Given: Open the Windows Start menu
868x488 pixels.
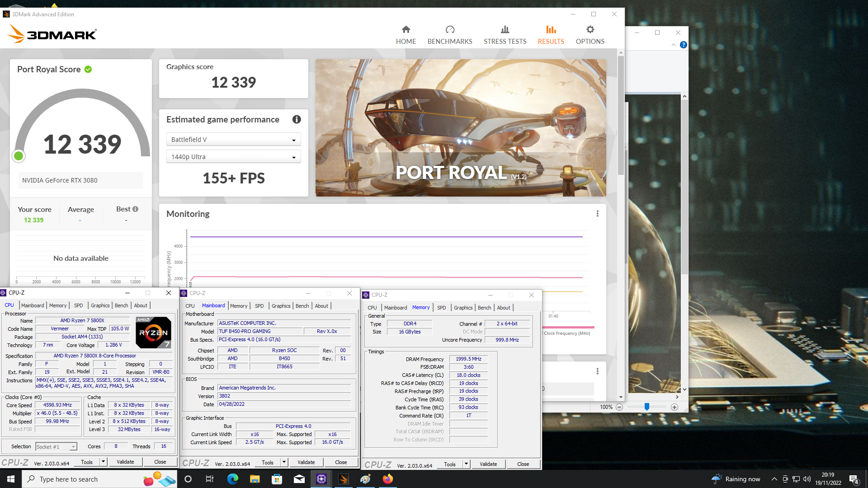Looking at the screenshot, I should click(x=11, y=479).
